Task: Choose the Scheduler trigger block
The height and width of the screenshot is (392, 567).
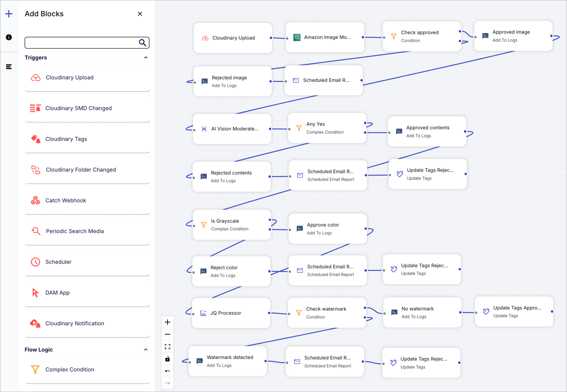Action: click(x=87, y=262)
